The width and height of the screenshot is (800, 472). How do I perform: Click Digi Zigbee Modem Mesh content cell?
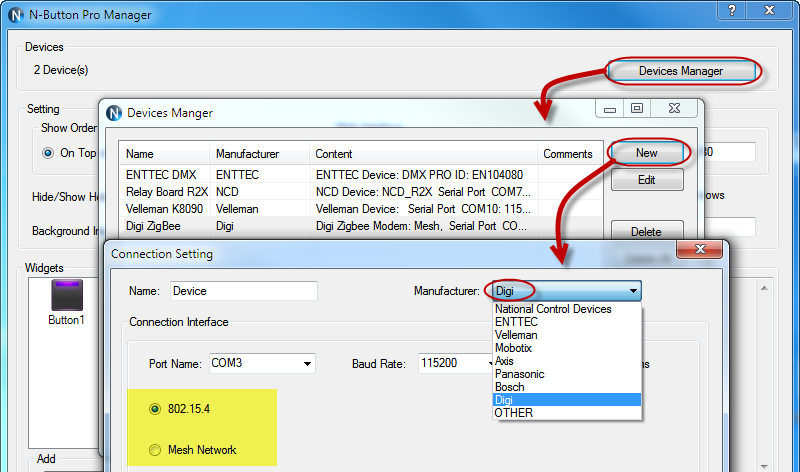[421, 226]
